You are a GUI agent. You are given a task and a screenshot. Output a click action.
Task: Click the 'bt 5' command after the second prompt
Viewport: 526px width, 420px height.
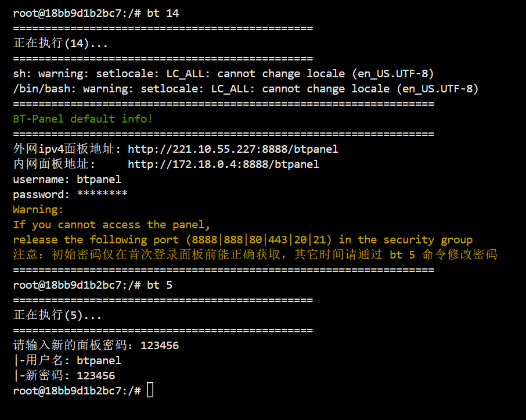(160, 285)
